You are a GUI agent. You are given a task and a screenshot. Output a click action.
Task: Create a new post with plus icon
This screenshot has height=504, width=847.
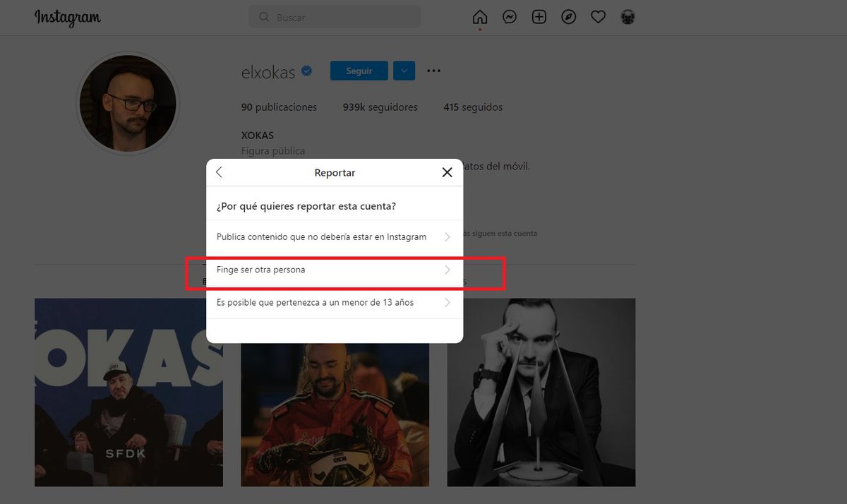click(x=539, y=17)
